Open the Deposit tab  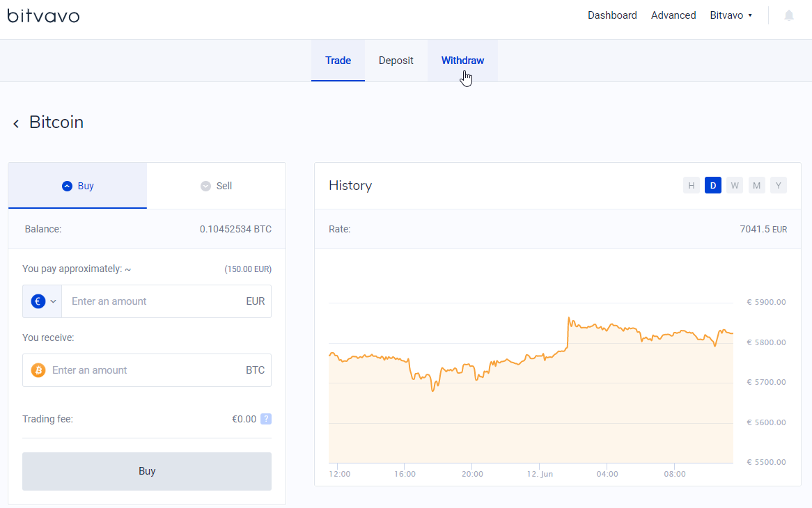[396, 61]
